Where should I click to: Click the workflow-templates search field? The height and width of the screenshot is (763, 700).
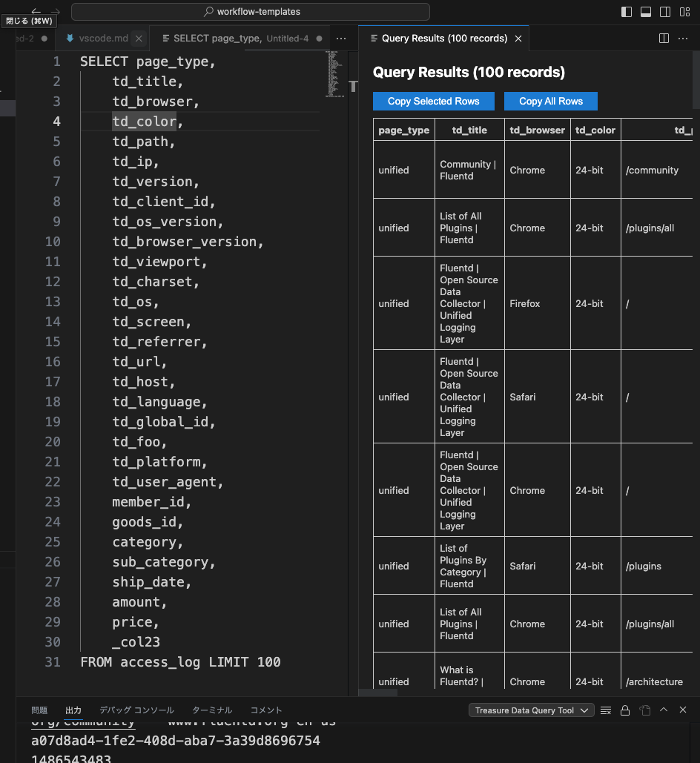pos(251,12)
